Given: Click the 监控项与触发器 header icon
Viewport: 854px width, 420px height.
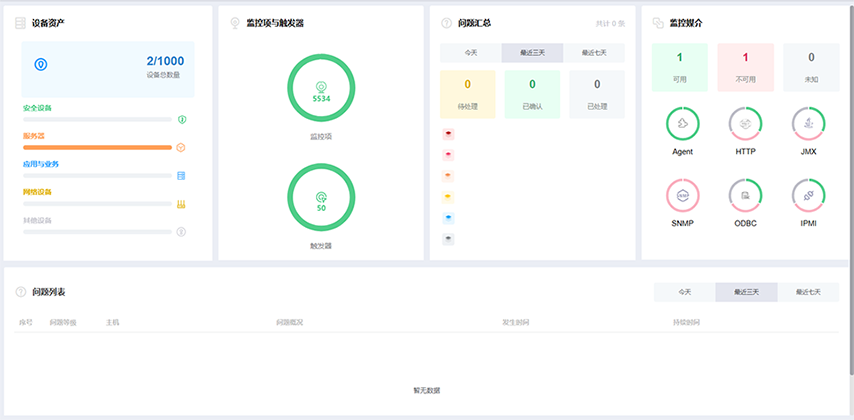Looking at the screenshot, I should pos(235,23).
